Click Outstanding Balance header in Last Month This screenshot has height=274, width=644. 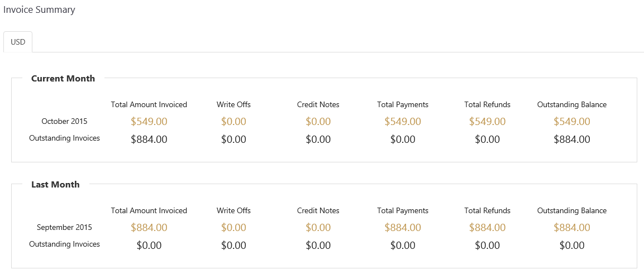point(572,210)
